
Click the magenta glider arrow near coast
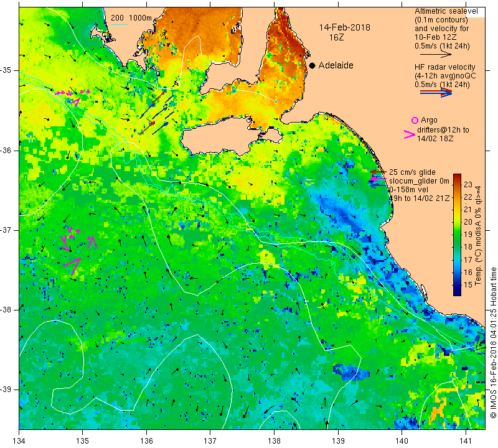pos(378,179)
